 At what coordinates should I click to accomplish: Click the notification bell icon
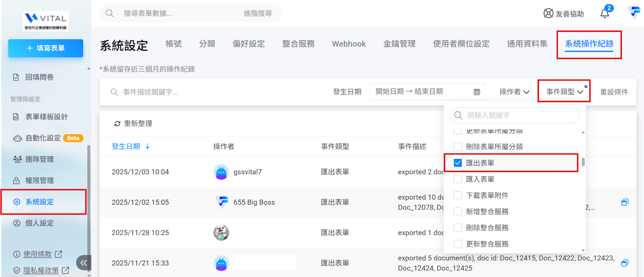pyautogui.click(x=605, y=14)
